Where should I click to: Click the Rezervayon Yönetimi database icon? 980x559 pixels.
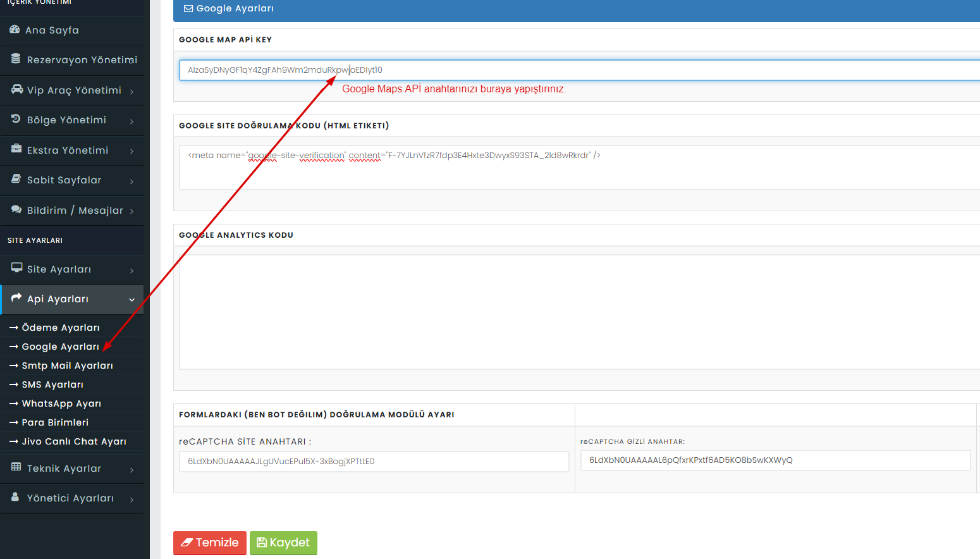(x=16, y=59)
